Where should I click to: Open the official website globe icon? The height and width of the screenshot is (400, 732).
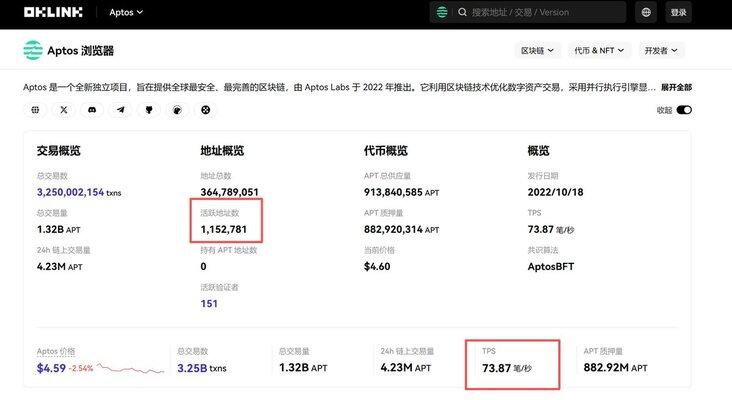(x=35, y=110)
